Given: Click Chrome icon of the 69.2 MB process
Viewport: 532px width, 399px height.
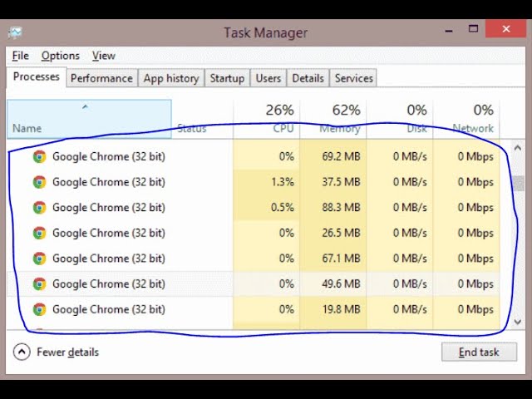Looking at the screenshot, I should [x=39, y=157].
